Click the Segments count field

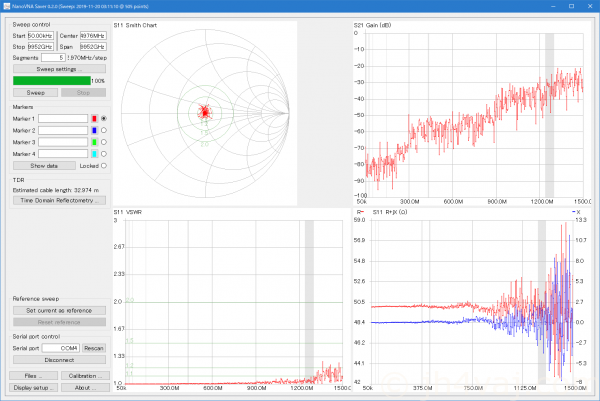click(x=53, y=57)
